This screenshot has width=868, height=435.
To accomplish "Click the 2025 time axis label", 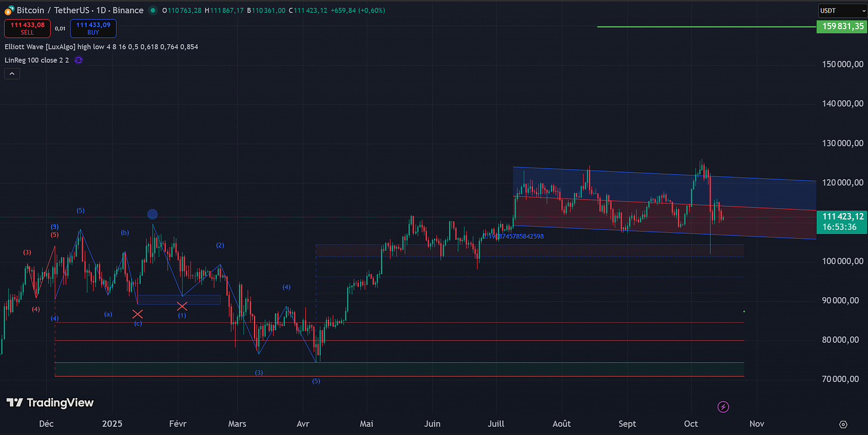I will (x=111, y=424).
